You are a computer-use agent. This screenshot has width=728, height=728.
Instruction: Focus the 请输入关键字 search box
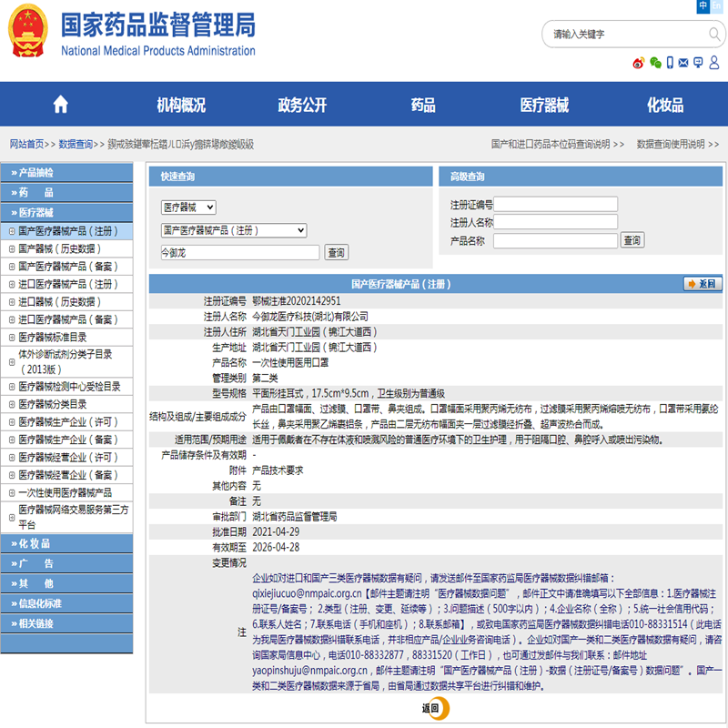point(627,34)
